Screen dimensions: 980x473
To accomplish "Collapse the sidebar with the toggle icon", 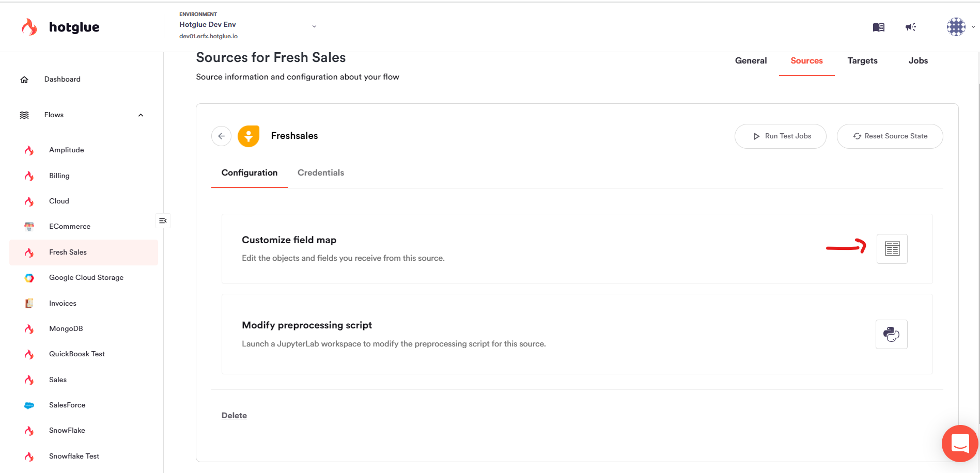I will (163, 221).
